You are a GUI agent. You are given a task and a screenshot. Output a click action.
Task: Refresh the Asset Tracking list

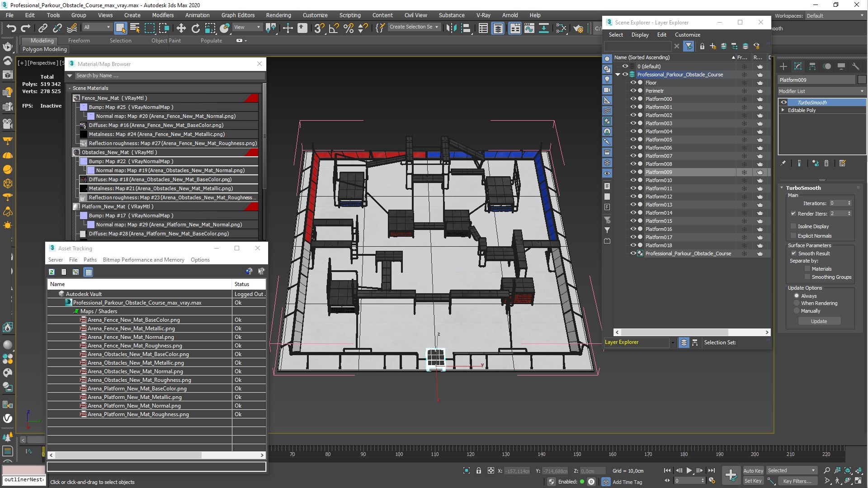click(52, 272)
